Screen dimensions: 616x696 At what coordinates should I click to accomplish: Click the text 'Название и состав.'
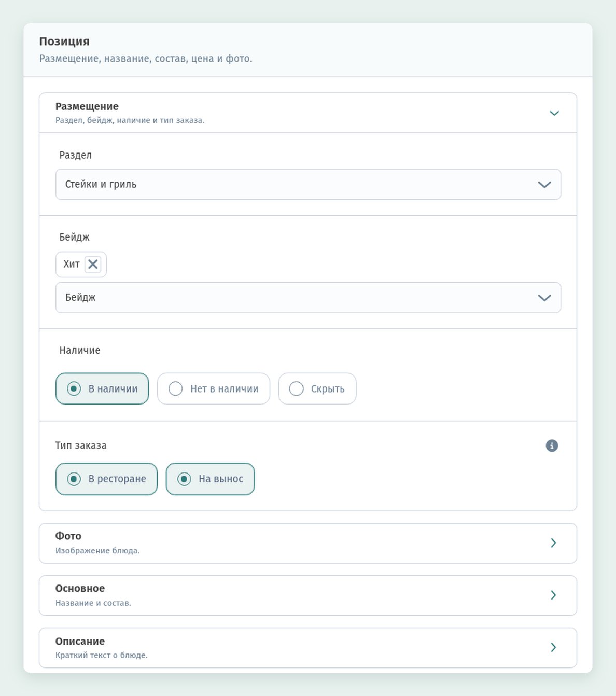[93, 603]
